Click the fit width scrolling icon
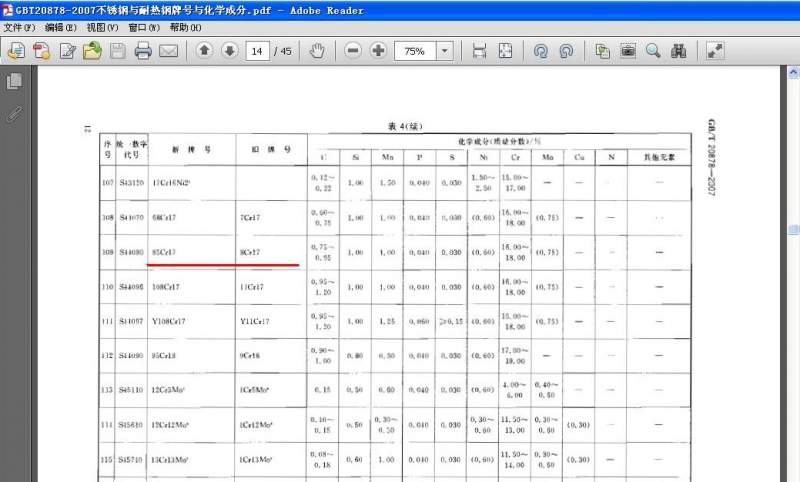The image size is (800, 482). [479, 50]
